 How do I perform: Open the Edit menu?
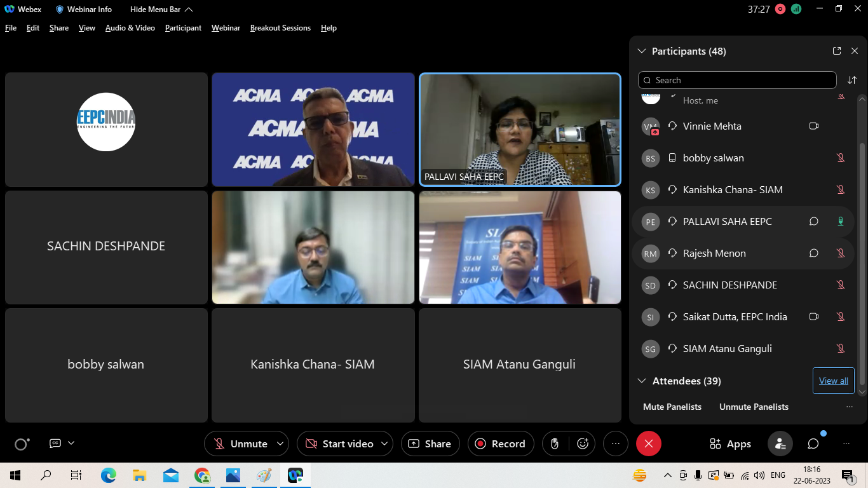(x=33, y=28)
